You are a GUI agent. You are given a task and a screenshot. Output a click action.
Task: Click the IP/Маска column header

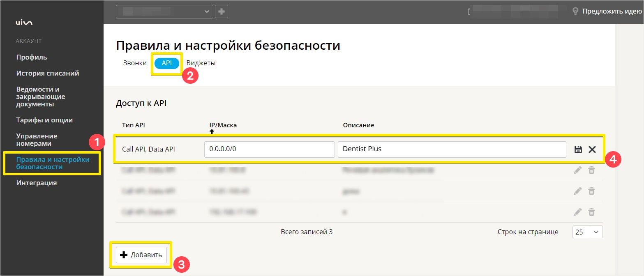[223, 125]
